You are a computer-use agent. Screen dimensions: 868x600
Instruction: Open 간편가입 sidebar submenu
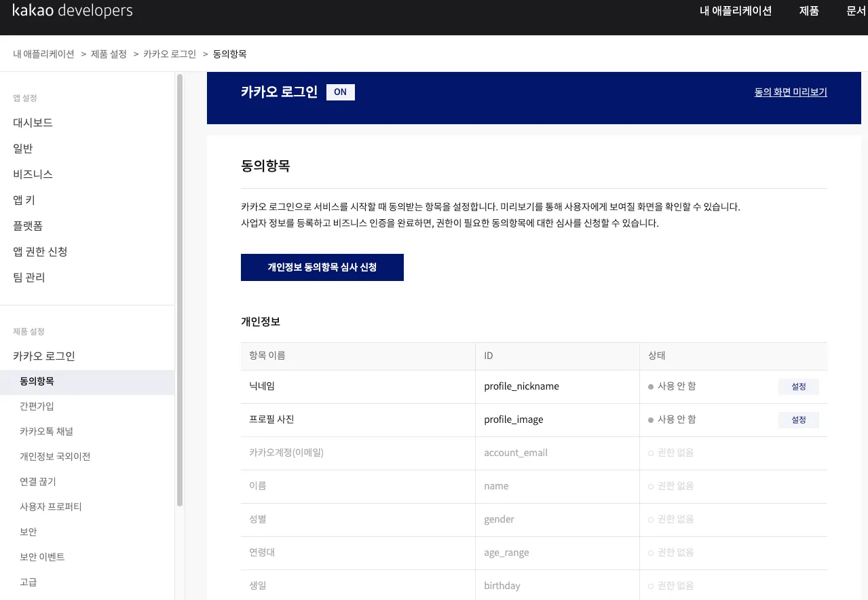point(37,407)
